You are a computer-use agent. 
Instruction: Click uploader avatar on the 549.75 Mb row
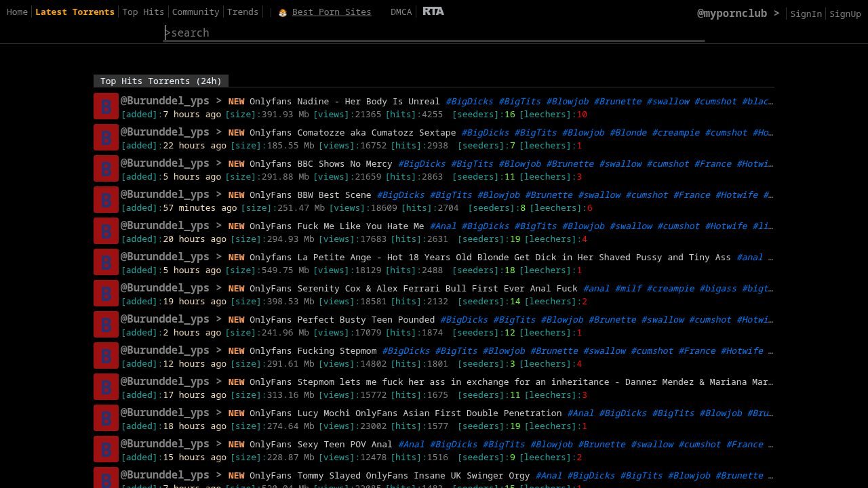(106, 262)
